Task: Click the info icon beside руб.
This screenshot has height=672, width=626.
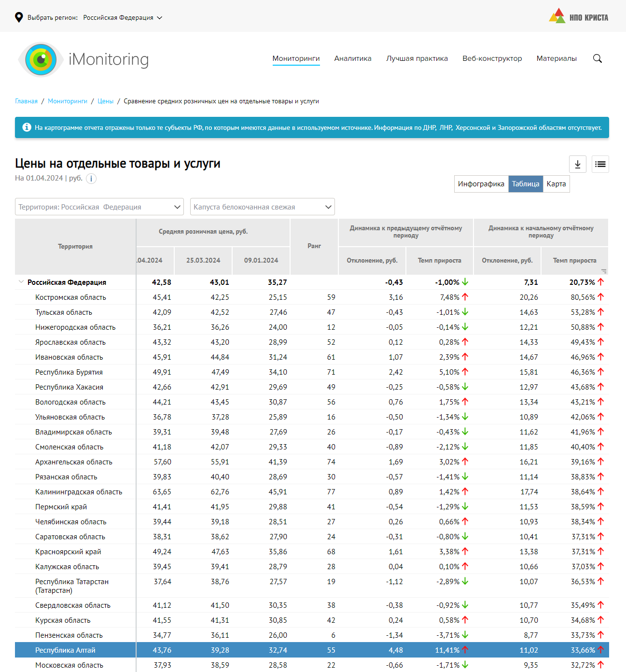Action: point(91,179)
